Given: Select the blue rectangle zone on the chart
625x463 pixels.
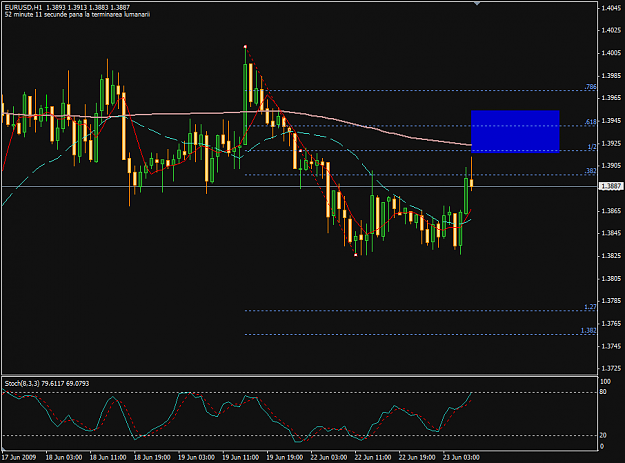Looking at the screenshot, I should click(515, 131).
